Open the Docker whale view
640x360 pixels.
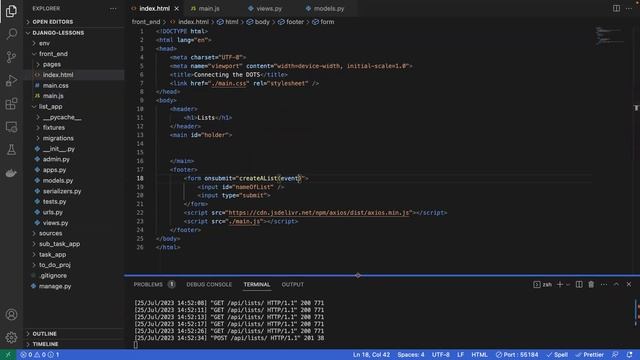pyautogui.click(x=11, y=173)
